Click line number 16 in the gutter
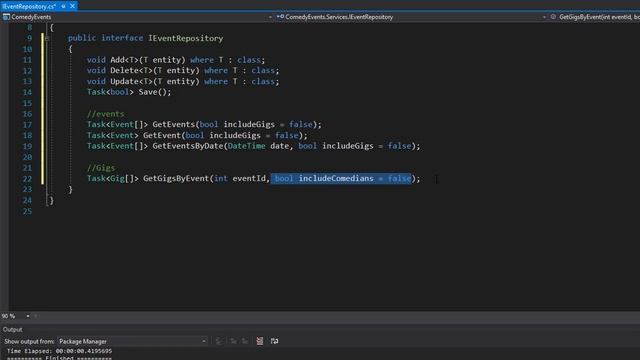 point(27,114)
